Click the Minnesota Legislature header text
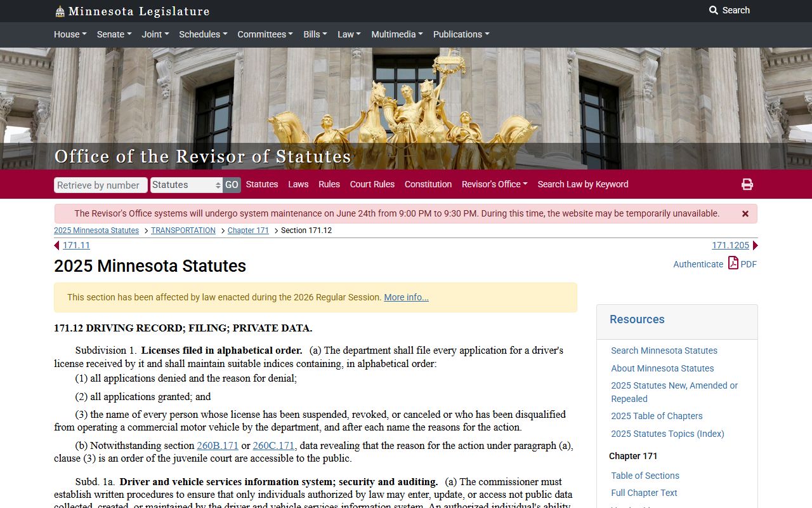The image size is (812, 508). pos(139,11)
